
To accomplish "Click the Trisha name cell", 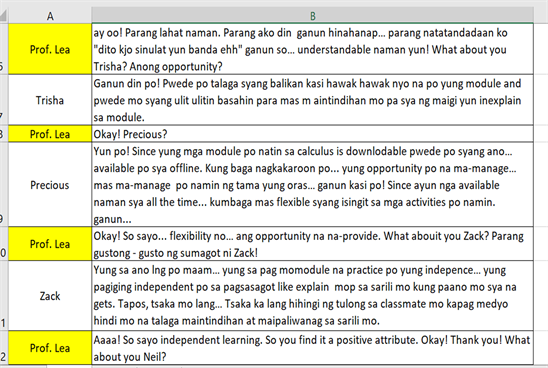I will 50,100.
